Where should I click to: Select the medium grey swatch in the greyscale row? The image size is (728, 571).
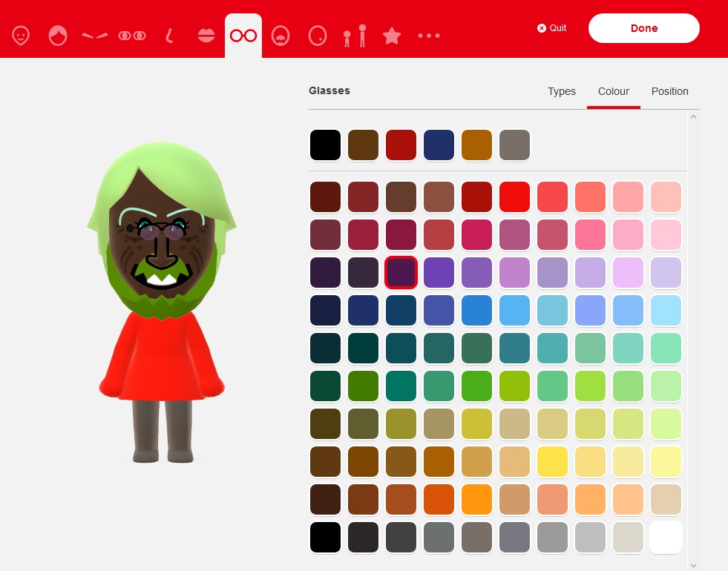pos(553,537)
